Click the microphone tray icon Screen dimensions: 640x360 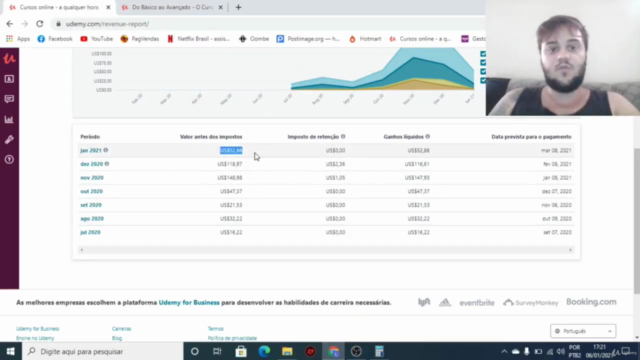527,351
